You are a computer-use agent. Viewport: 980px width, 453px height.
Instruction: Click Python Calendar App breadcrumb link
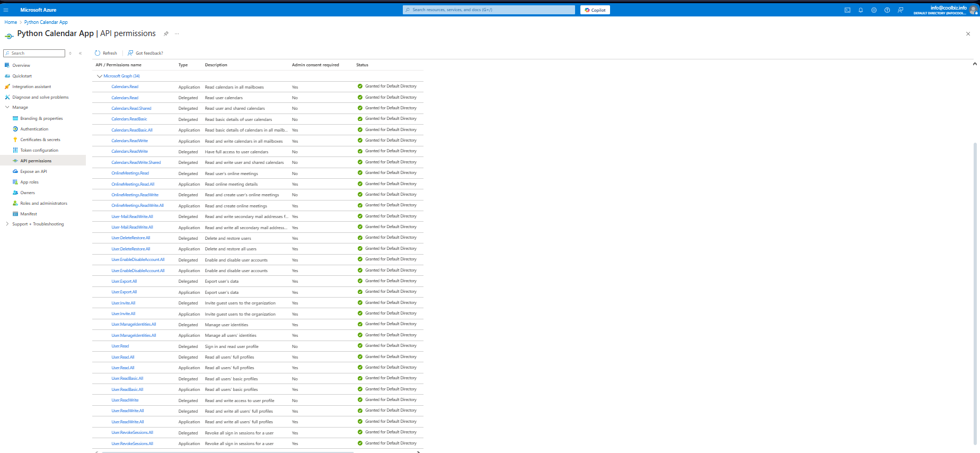(46, 22)
